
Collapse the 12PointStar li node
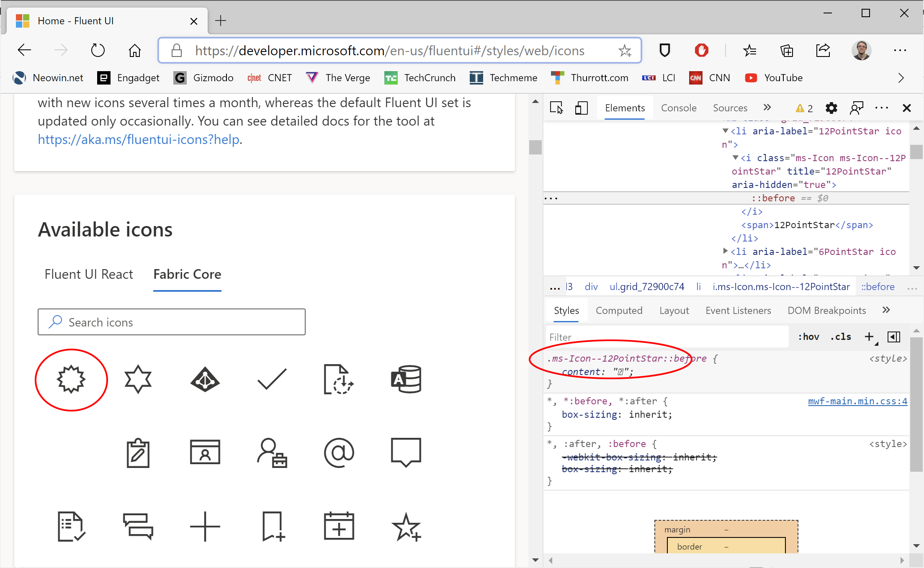tap(725, 131)
